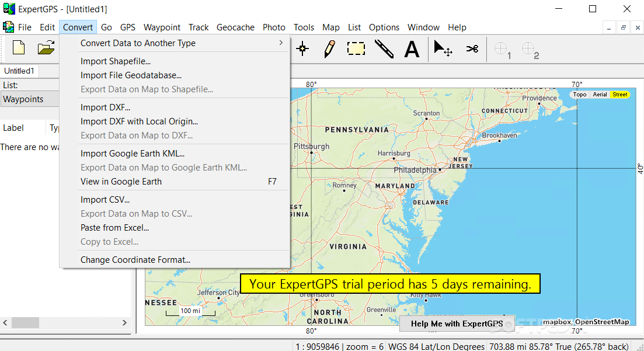Switch map to Aerial view
Screen dimensions: 644x351
[x=600, y=95]
